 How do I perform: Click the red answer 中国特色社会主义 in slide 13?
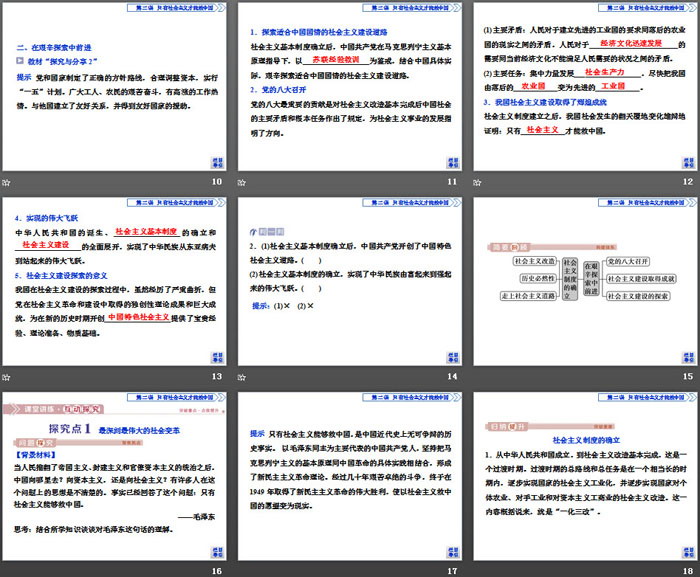pos(138,317)
